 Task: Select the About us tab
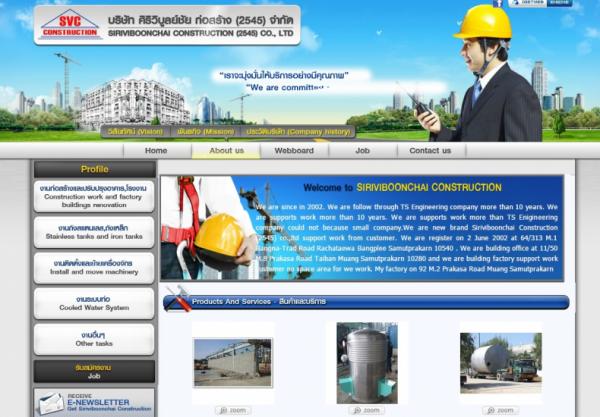click(x=227, y=151)
